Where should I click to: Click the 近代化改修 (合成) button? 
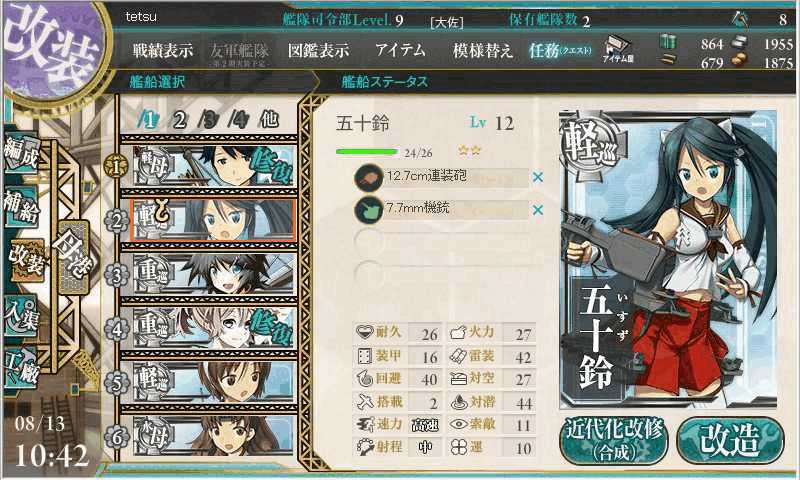[x=614, y=441]
